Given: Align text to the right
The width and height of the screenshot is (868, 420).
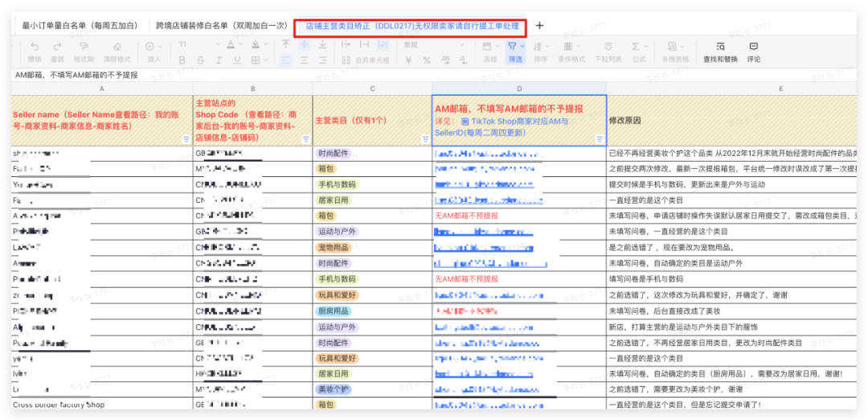Looking at the screenshot, I should pos(322,60).
